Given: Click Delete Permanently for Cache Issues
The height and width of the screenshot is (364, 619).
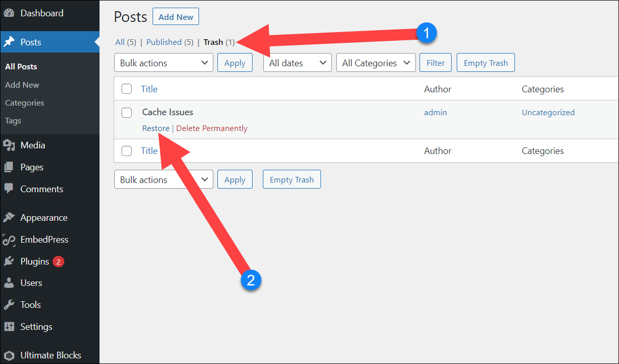Looking at the screenshot, I should [x=212, y=128].
